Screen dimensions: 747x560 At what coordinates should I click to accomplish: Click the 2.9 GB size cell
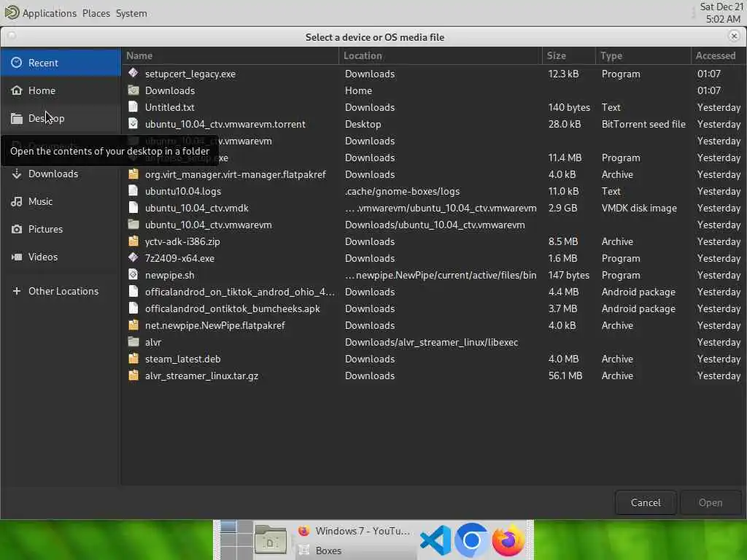(x=562, y=208)
